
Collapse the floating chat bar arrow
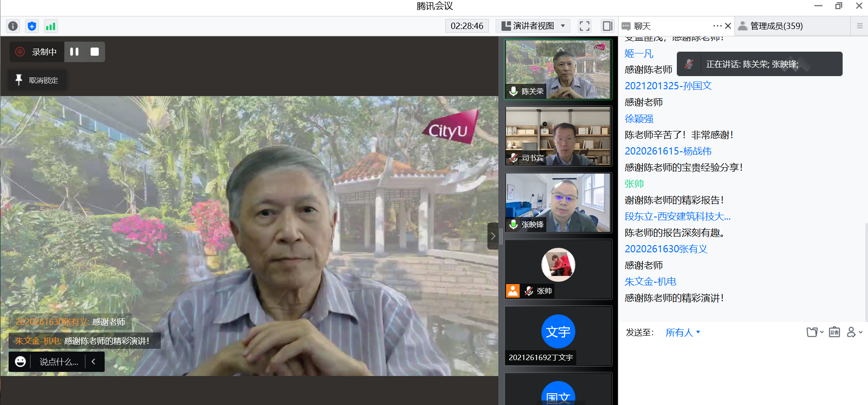pos(94,362)
